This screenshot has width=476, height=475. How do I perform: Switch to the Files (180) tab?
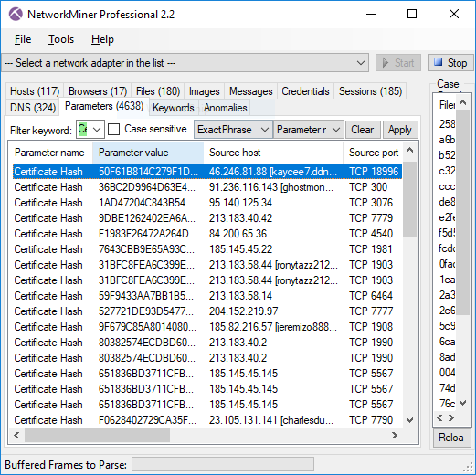point(158,91)
